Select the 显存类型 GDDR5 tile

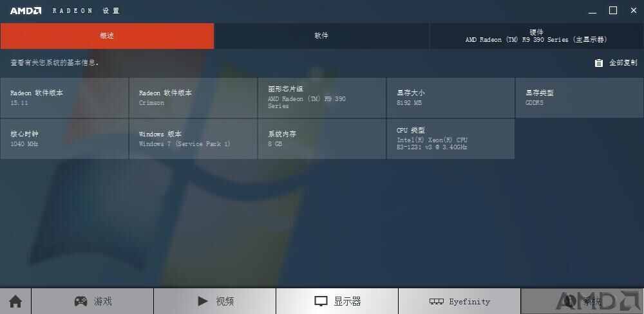point(580,98)
